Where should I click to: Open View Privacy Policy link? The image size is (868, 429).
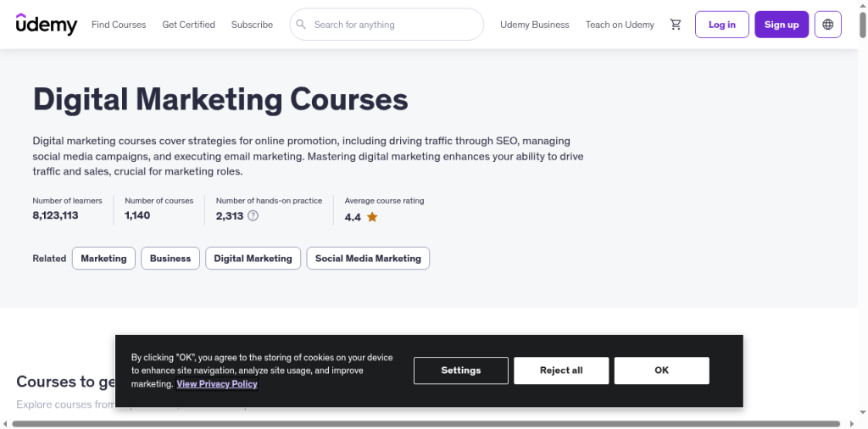(216, 383)
